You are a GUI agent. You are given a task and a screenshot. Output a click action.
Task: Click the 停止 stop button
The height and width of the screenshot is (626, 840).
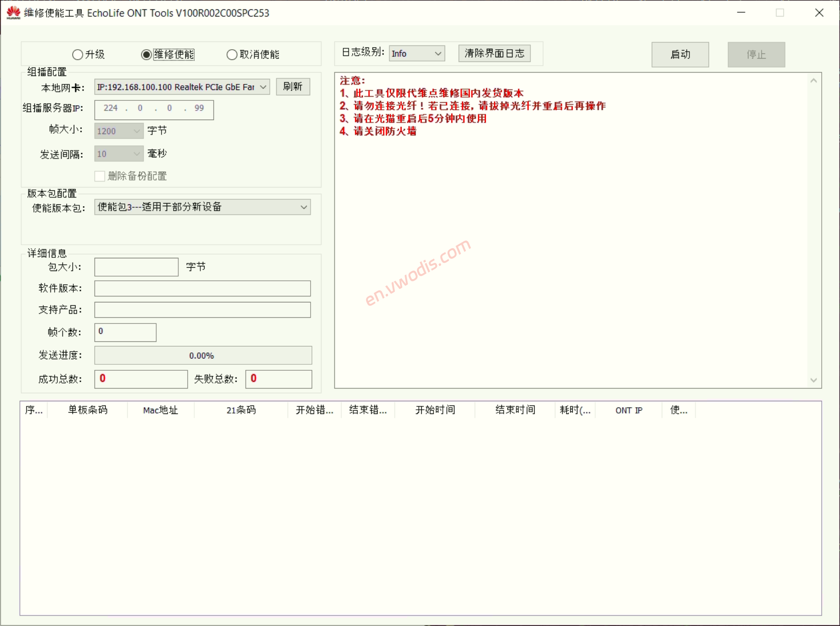coord(756,54)
